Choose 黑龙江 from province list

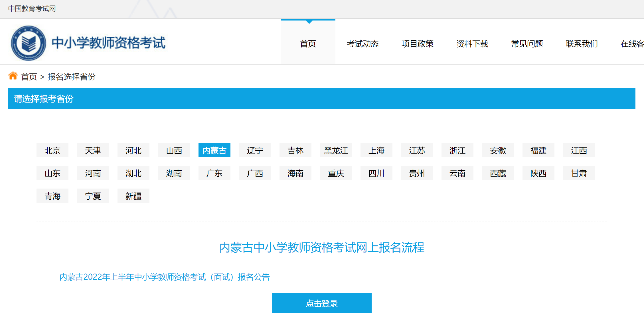click(x=336, y=150)
